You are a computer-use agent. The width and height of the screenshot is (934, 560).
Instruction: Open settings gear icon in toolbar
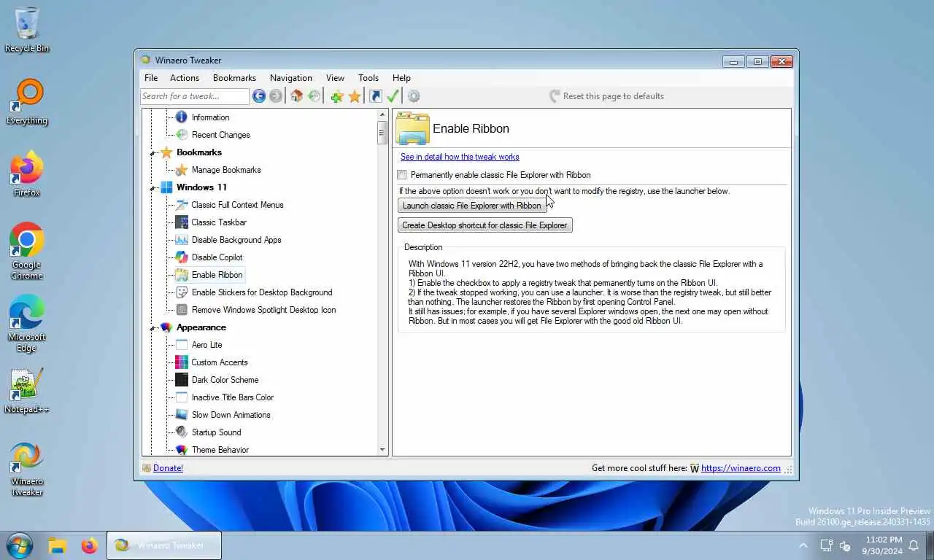414,96
